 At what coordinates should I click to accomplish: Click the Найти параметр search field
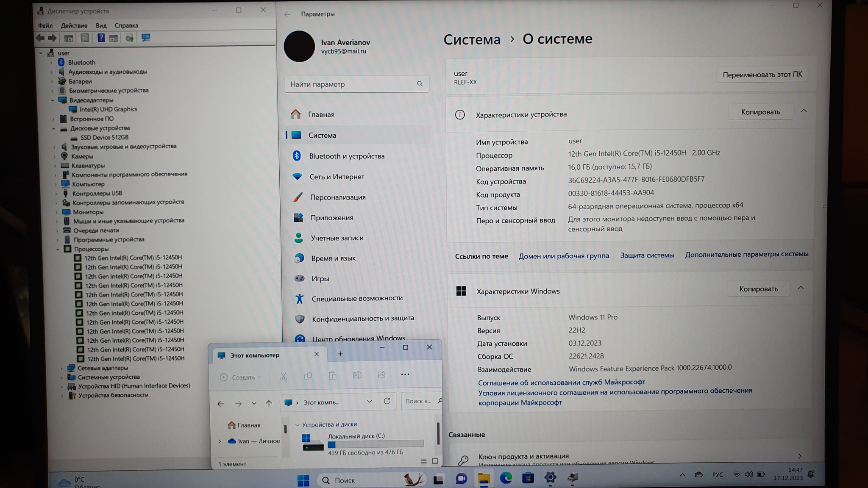coord(352,84)
